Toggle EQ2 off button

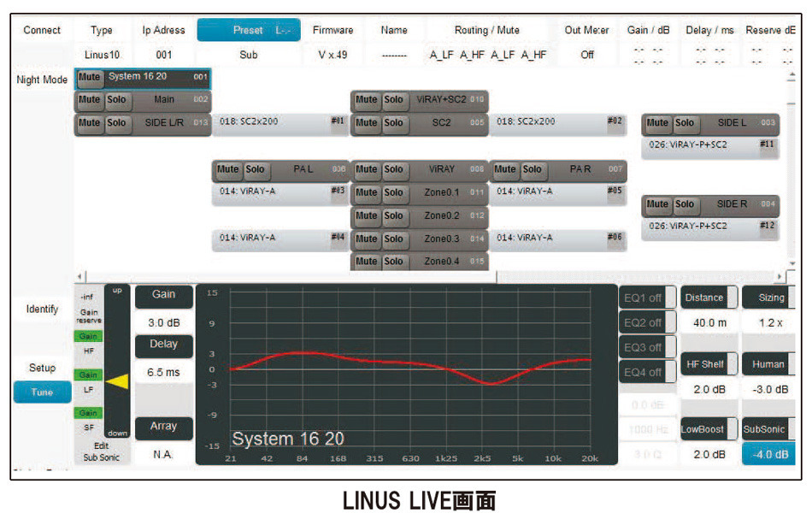647,322
